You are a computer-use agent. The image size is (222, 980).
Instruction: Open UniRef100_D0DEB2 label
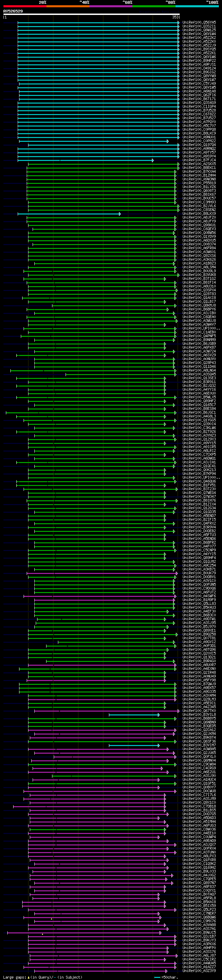pyautogui.click(x=199, y=531)
